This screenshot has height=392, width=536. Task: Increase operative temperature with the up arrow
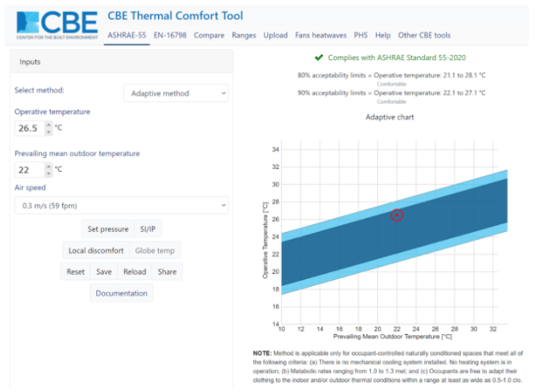click(48, 125)
